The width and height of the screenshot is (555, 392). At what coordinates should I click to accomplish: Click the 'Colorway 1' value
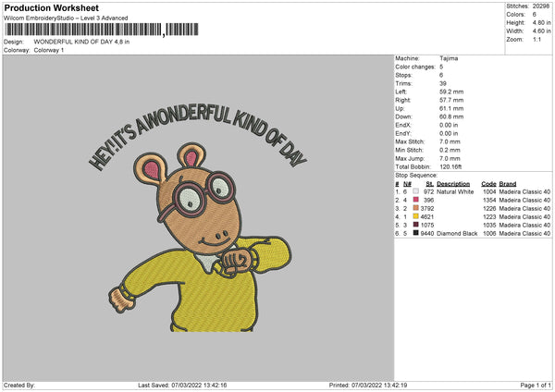(x=49, y=50)
